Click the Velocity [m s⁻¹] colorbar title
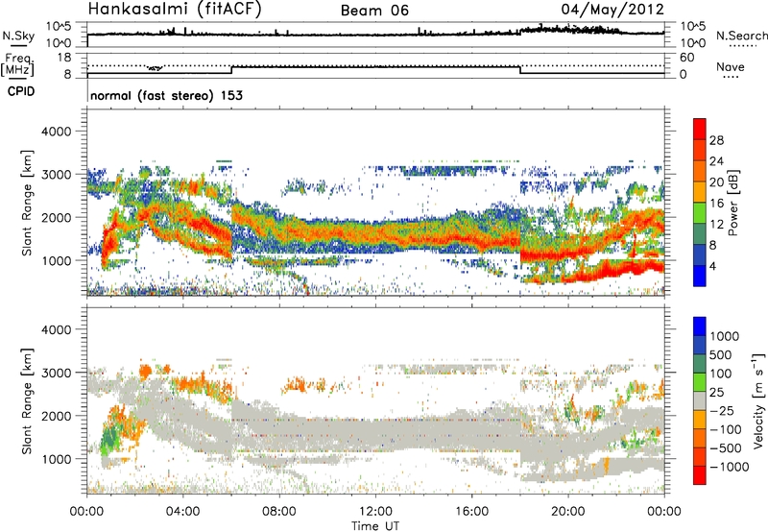This screenshot has width=768, height=532. (x=758, y=400)
